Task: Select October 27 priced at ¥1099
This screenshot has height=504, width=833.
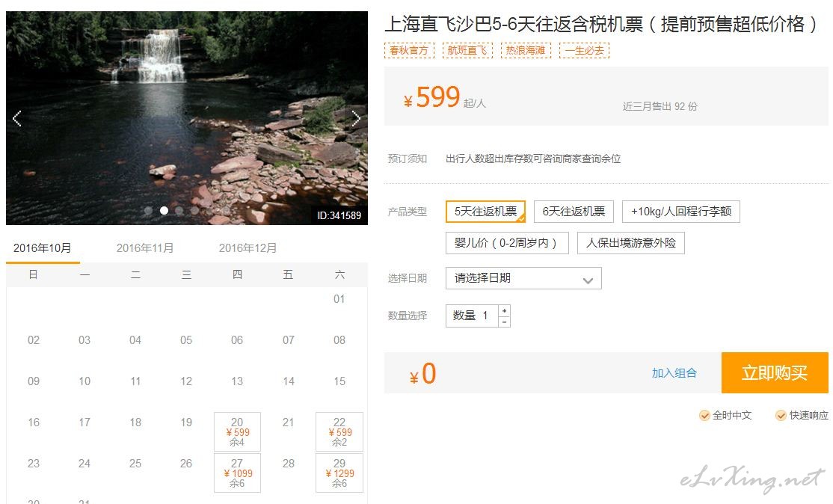Action: (238, 473)
